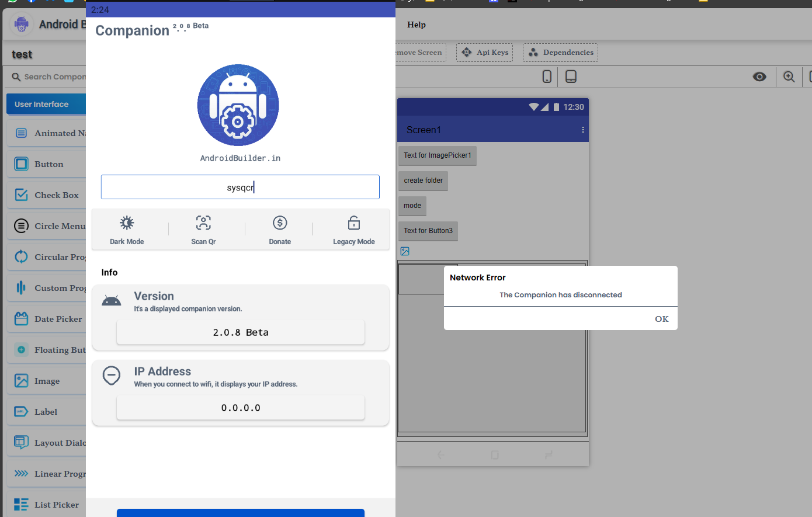This screenshot has width=812, height=517.
Task: Pick the Linear Progress component icon
Action: pyautogui.click(x=21, y=474)
